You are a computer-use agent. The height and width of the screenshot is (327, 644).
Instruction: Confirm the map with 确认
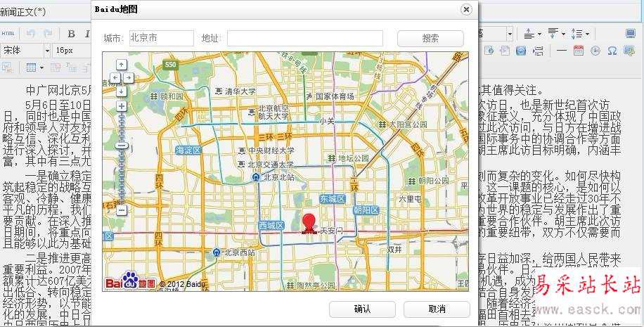(362, 309)
